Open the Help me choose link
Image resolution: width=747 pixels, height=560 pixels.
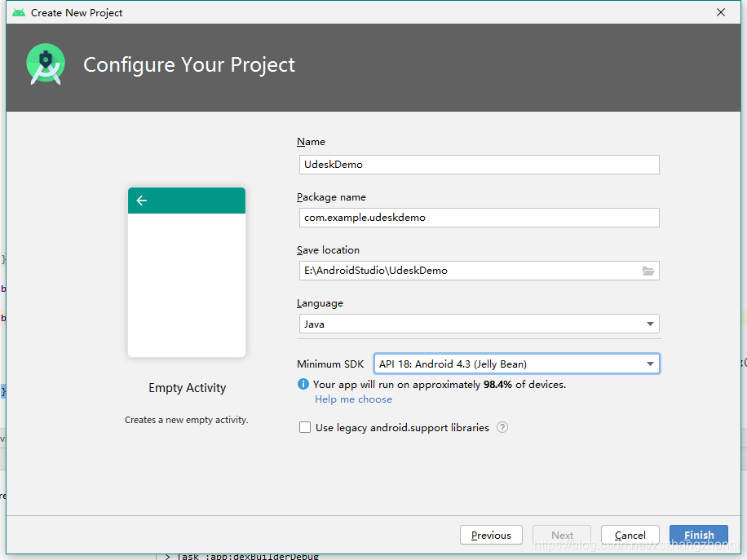[x=353, y=399]
